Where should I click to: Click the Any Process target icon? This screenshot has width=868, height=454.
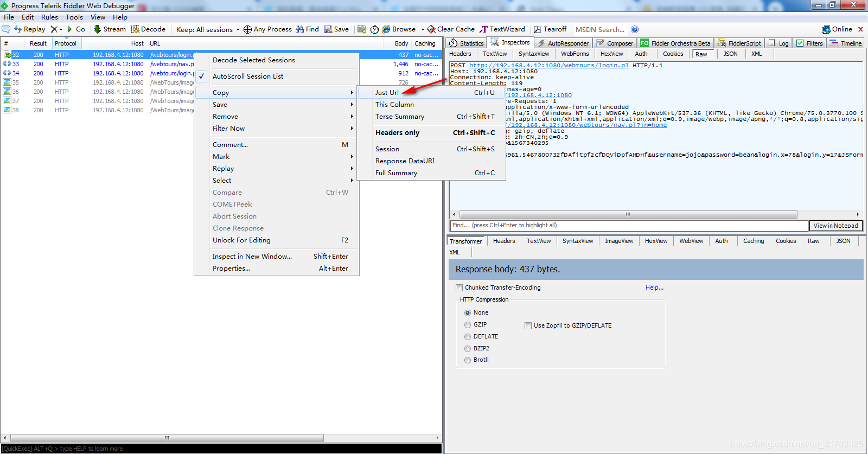pyautogui.click(x=247, y=29)
